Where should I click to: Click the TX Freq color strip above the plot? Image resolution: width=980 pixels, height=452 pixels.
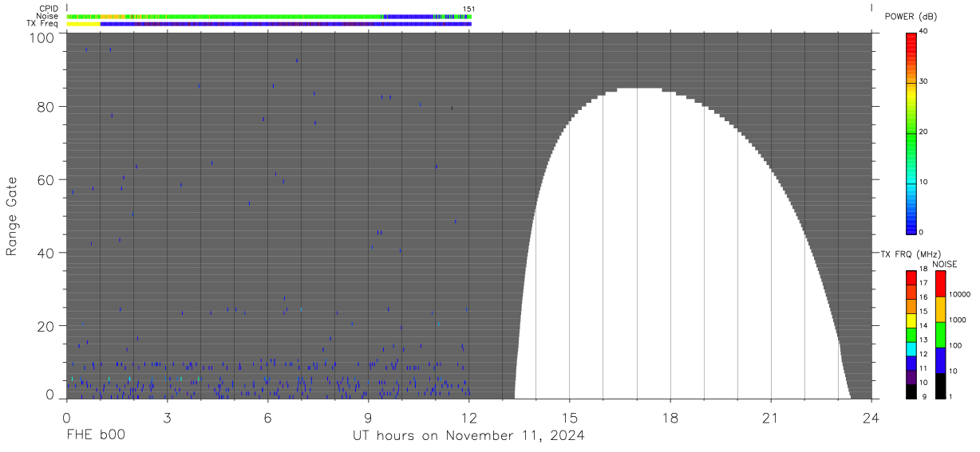(269, 24)
